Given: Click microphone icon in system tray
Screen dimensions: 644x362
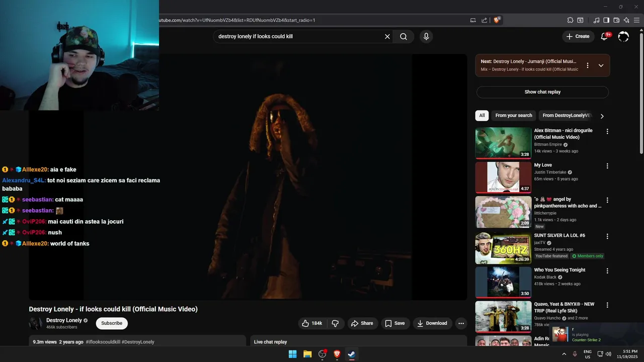Looking at the screenshot, I should pyautogui.click(x=575, y=354).
